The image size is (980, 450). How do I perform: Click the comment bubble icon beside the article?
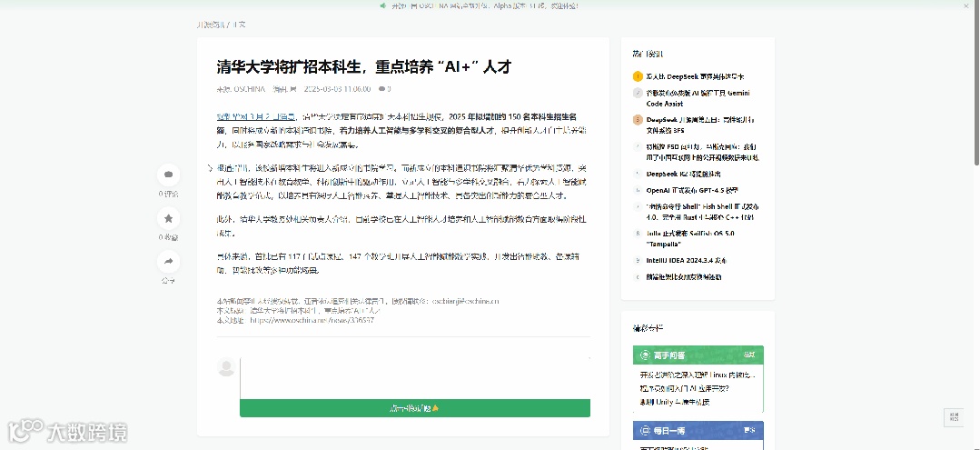pos(168,175)
